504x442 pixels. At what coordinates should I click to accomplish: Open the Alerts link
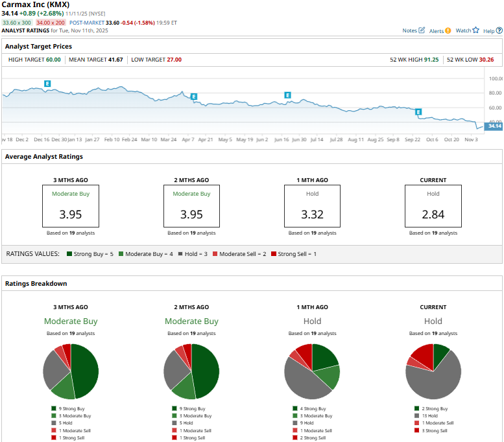(x=437, y=31)
